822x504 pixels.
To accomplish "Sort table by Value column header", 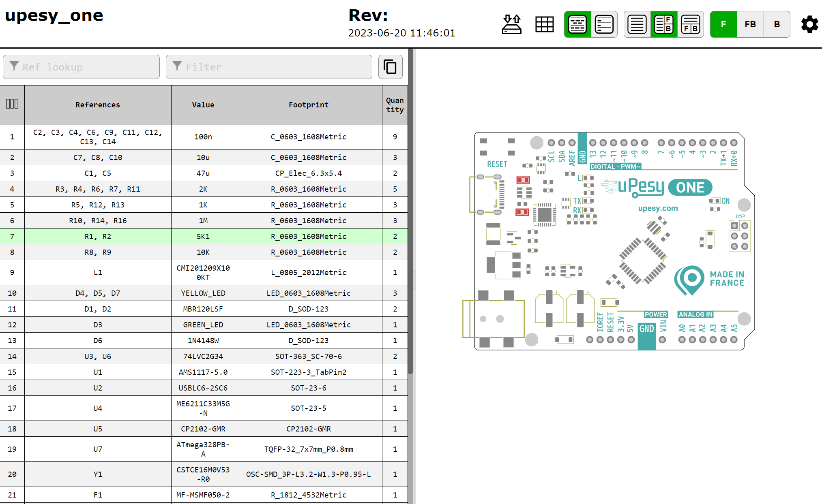I will point(203,105).
